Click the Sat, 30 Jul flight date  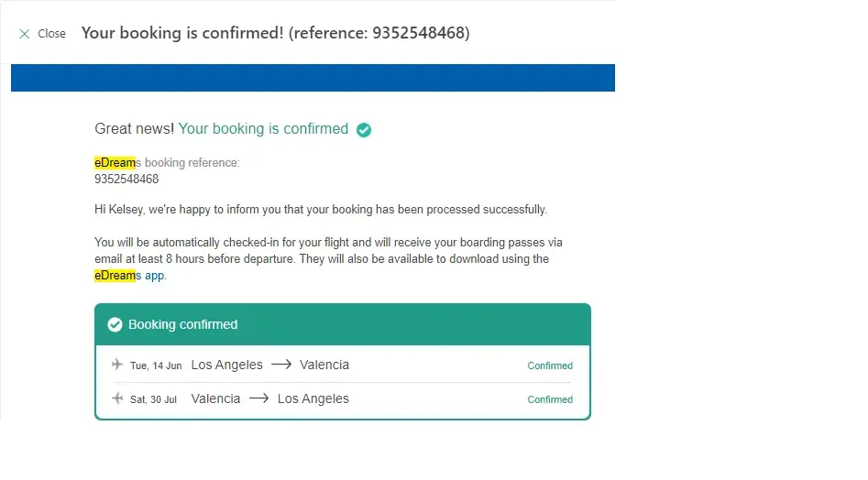pos(153,399)
